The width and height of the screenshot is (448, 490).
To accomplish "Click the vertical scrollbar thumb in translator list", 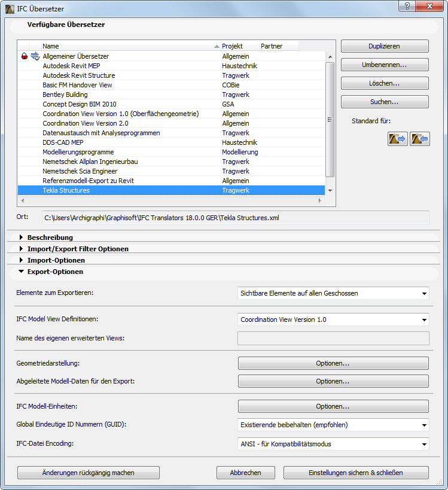I will click(x=330, y=120).
